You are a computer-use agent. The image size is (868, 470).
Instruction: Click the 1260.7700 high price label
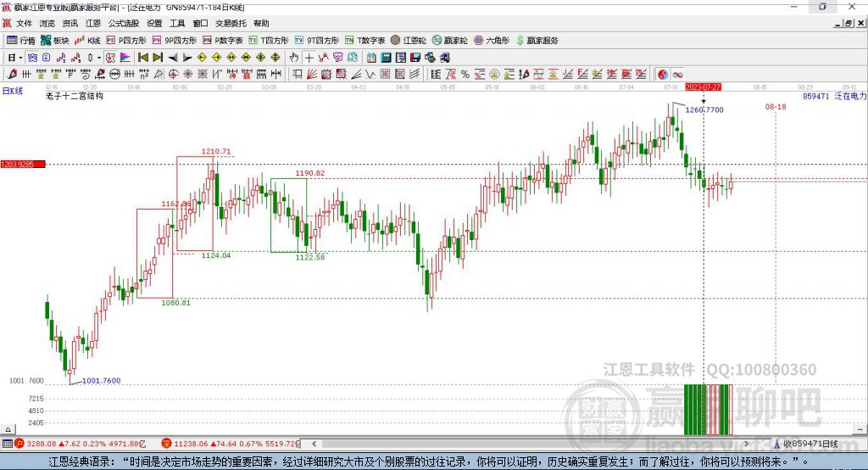[x=704, y=109]
